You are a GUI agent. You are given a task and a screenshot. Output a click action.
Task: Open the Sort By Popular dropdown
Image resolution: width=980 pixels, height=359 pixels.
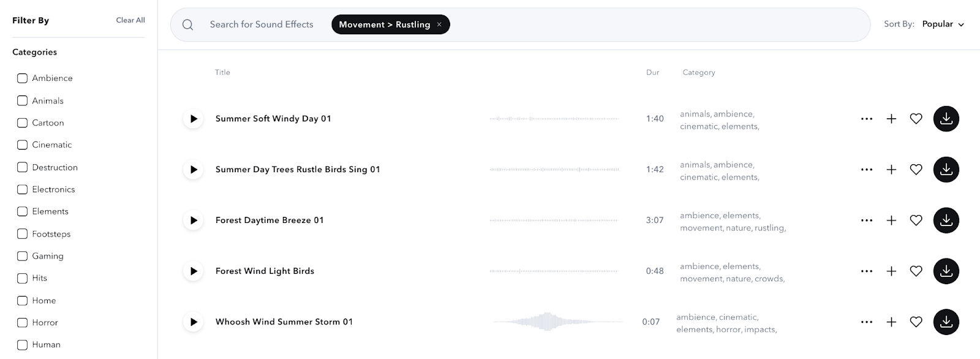point(943,25)
